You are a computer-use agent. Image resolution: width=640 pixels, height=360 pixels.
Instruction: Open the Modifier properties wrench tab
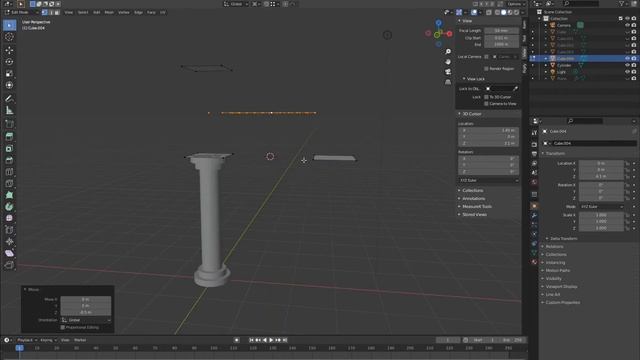point(534,215)
